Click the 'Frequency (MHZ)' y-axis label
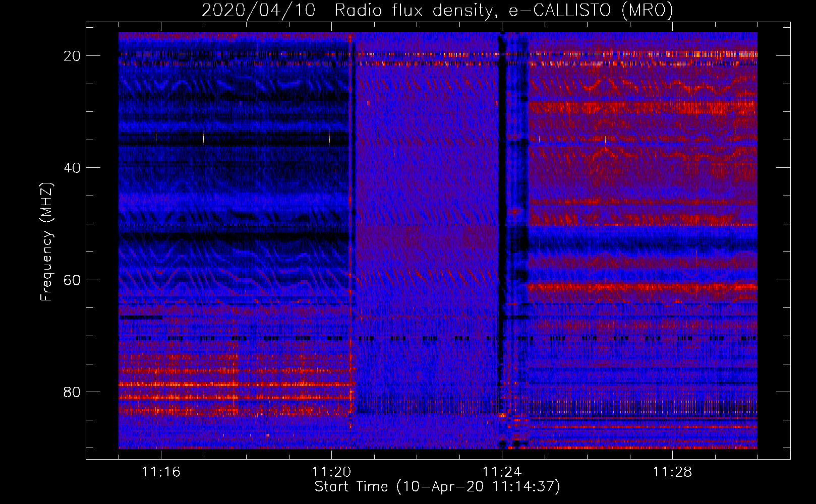This screenshot has height=504, width=816. (46, 242)
